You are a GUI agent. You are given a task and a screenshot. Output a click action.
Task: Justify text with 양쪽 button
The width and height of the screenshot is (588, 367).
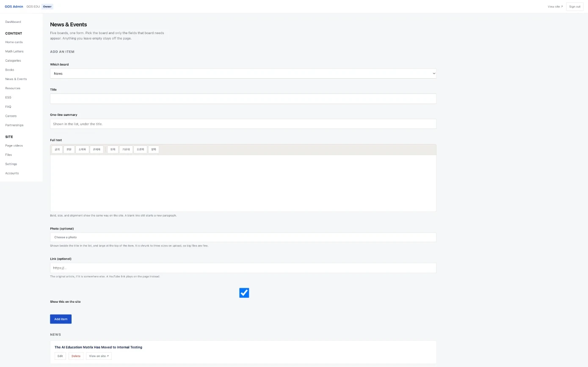154,149
